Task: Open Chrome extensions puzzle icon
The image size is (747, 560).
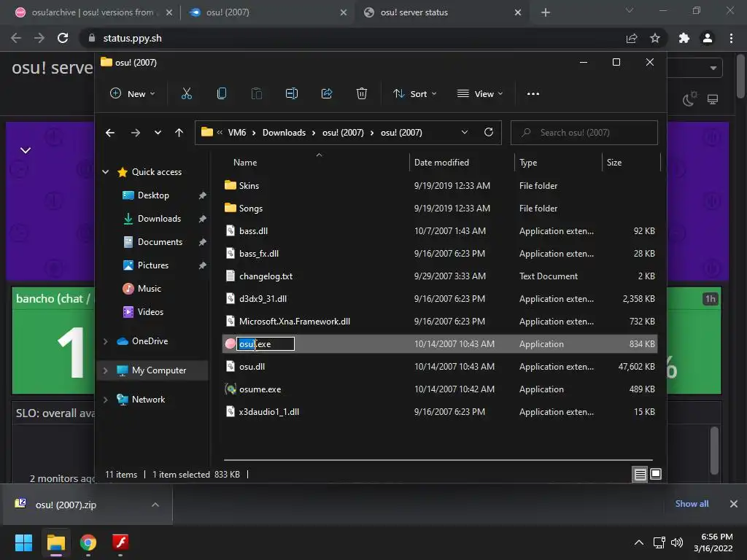Action: pos(684,38)
